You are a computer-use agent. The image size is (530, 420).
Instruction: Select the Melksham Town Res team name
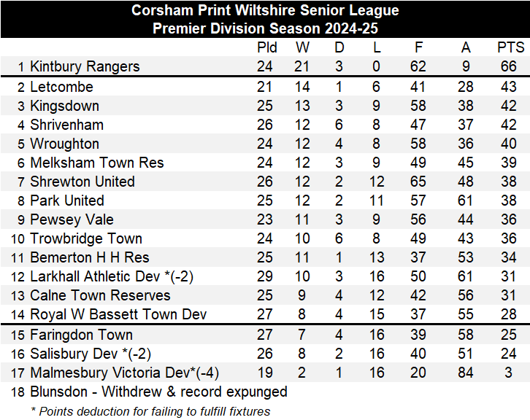point(96,163)
